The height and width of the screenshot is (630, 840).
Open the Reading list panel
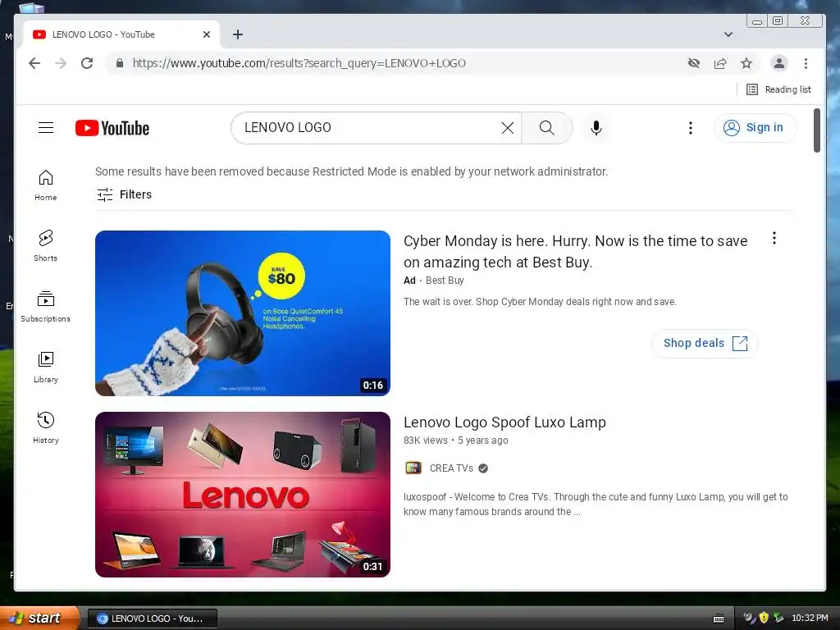(x=779, y=89)
